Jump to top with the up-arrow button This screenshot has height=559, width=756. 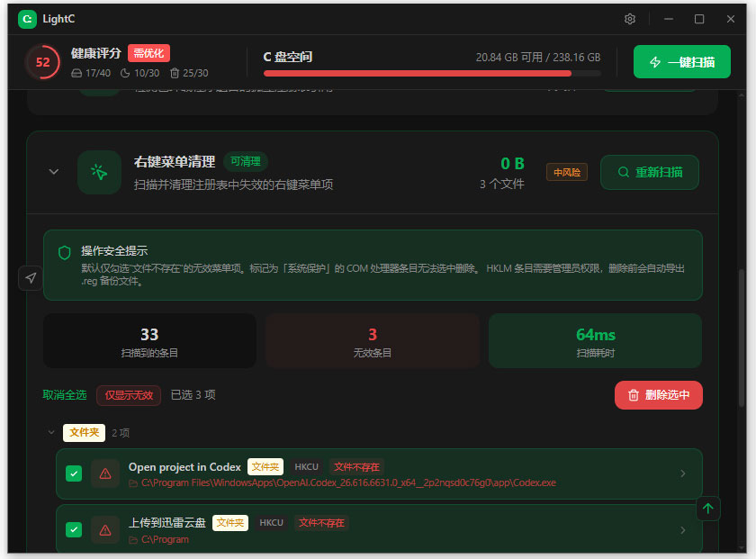[707, 509]
